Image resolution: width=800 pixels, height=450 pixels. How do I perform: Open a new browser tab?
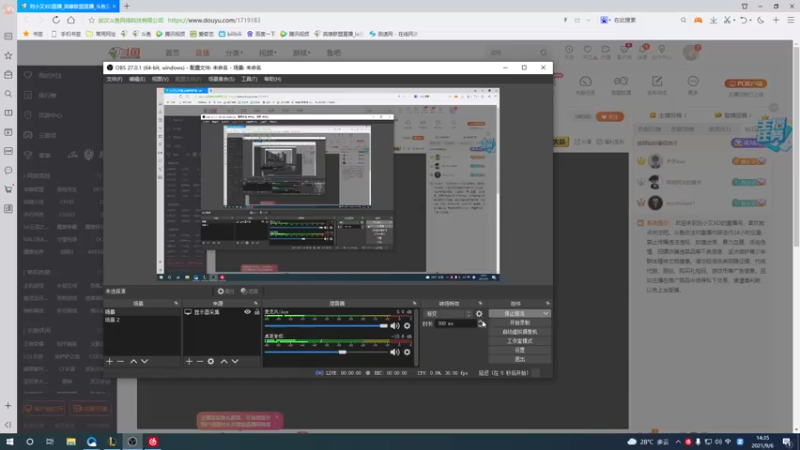127,6
